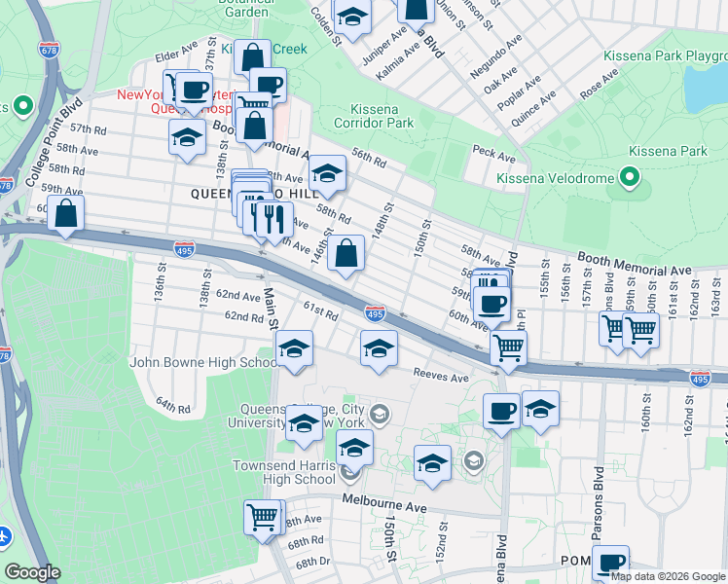Open the shopping bag marker near 146th St
Viewport: 728px width, 584px height.
(346, 255)
